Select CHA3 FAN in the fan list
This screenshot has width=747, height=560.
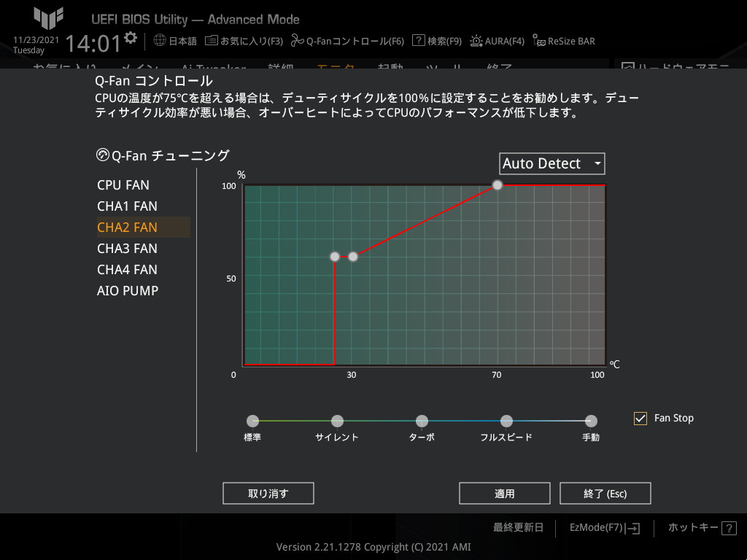(143, 249)
